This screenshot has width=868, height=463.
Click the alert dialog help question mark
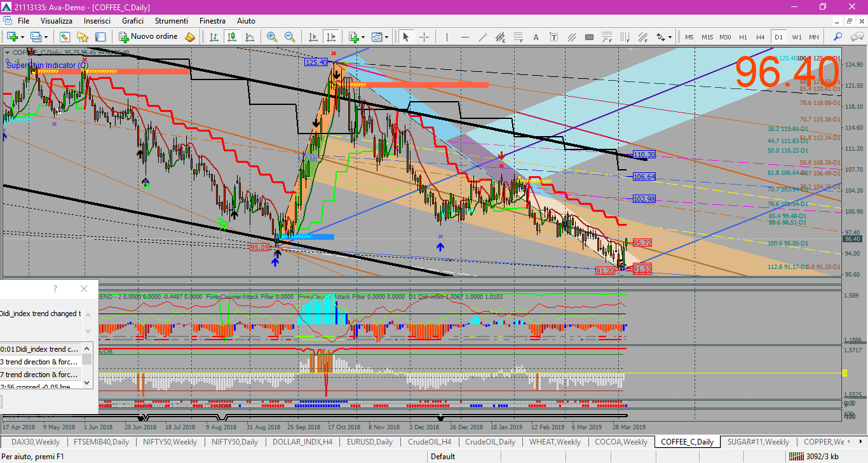pos(55,289)
